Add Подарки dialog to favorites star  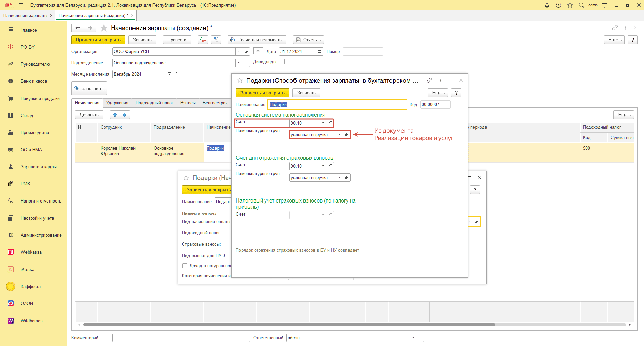[x=240, y=80]
